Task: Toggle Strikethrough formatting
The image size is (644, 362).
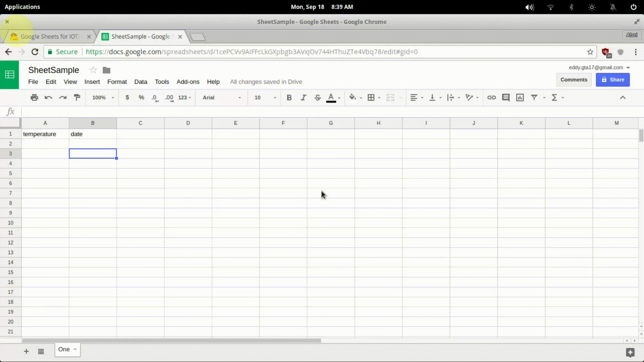Action: pyautogui.click(x=317, y=98)
